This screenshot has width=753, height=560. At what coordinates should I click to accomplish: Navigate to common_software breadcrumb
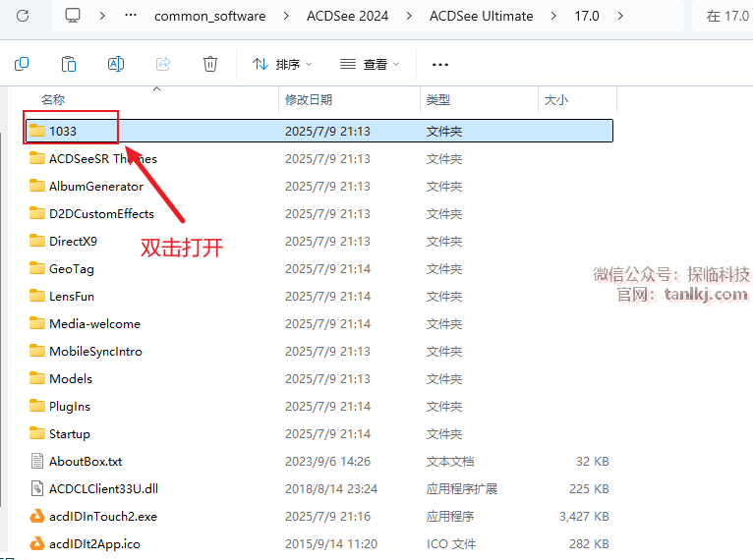pos(209,17)
